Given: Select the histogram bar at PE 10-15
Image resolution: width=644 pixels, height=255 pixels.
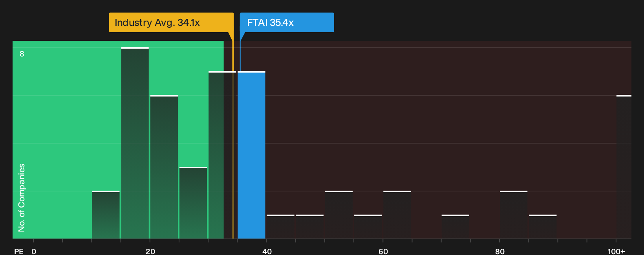Looking at the screenshot, I should pos(106,215).
